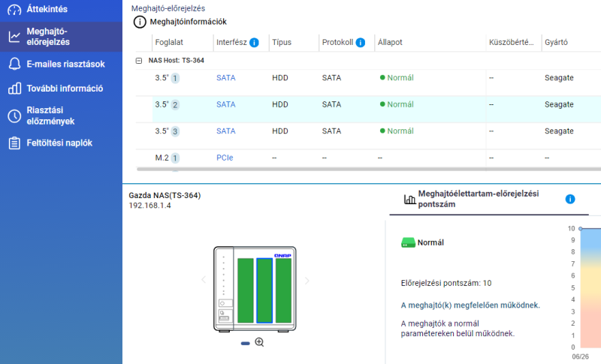601x364 pixels.
Task: Click the 06/26 date label on chart
Action: coord(580,356)
